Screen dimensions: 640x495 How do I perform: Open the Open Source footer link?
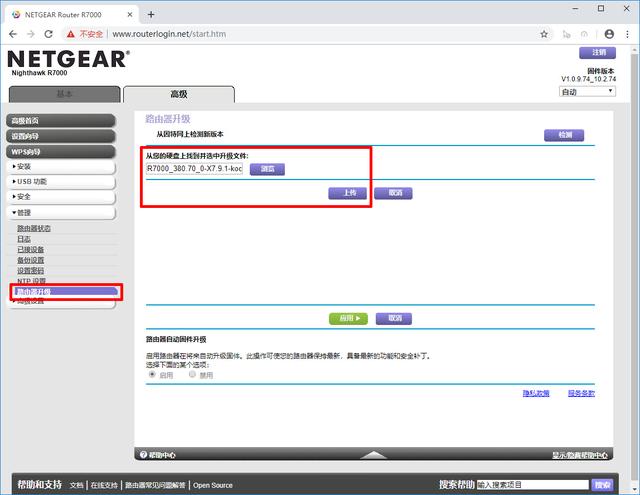click(x=213, y=485)
